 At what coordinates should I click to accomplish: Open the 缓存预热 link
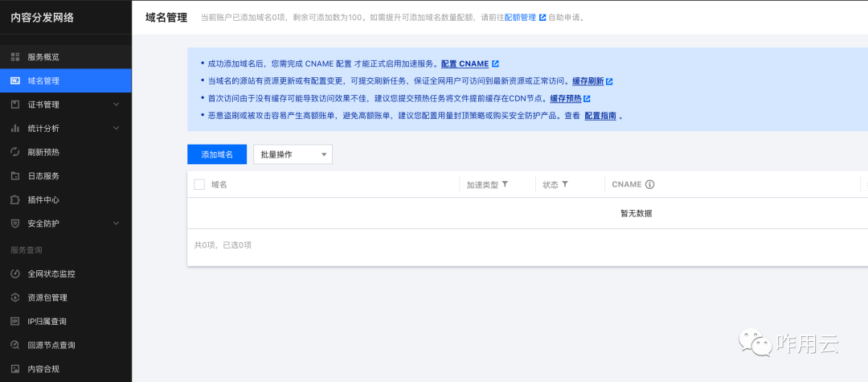(566, 99)
